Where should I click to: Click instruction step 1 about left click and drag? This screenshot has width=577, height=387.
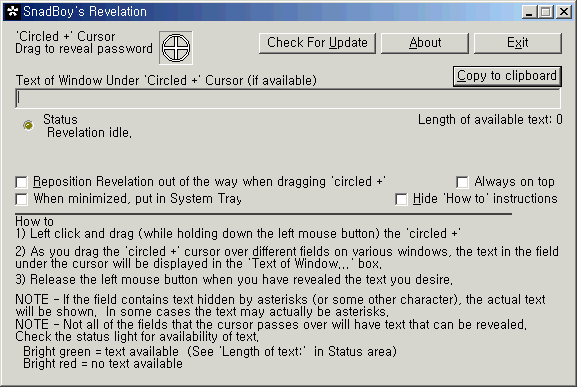coord(238,234)
